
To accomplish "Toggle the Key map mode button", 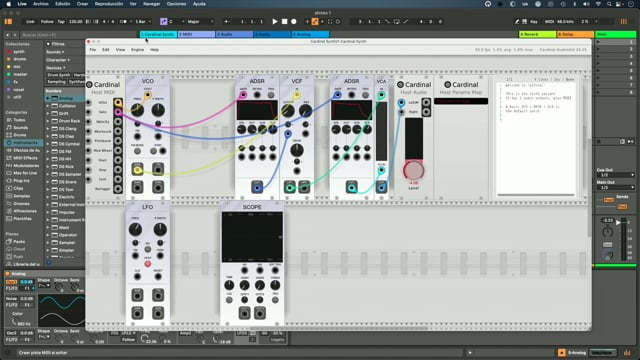I will click(533, 21).
